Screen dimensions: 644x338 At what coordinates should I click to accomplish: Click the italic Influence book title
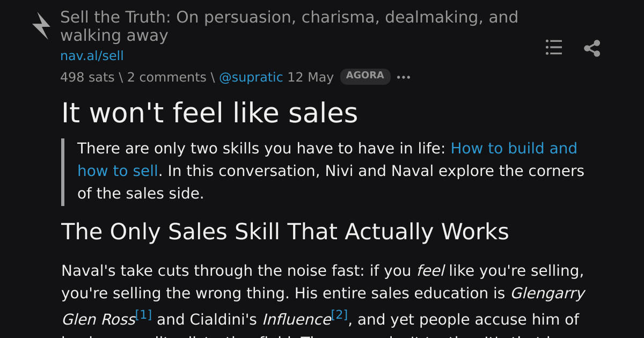[x=297, y=320]
